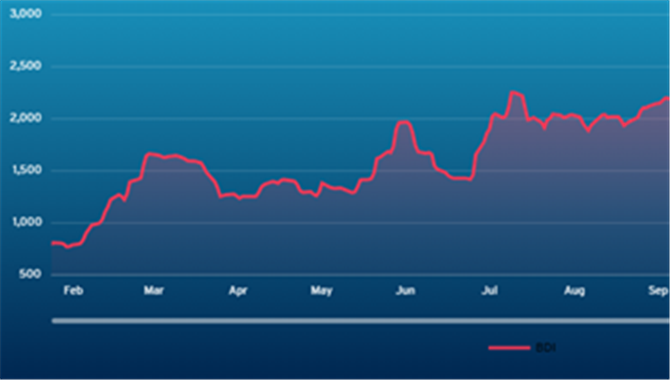
Task: Select the 'Feb' x-axis label
Action: point(73,291)
